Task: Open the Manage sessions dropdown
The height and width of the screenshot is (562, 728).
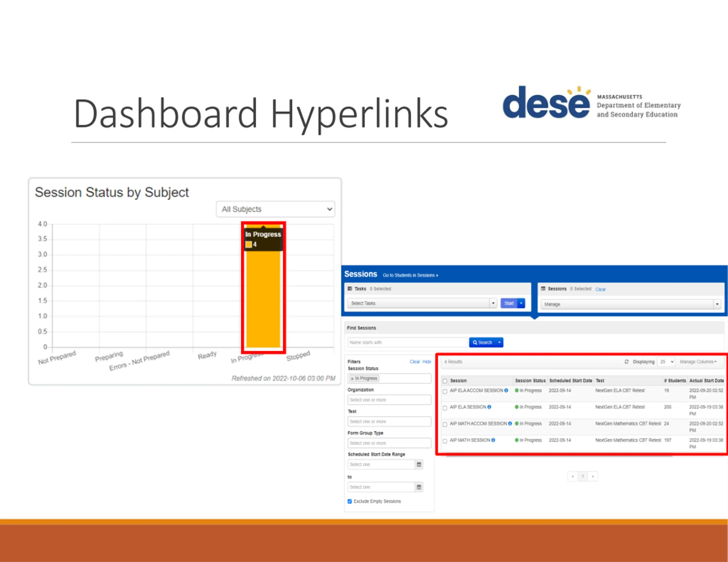Action: [631, 304]
